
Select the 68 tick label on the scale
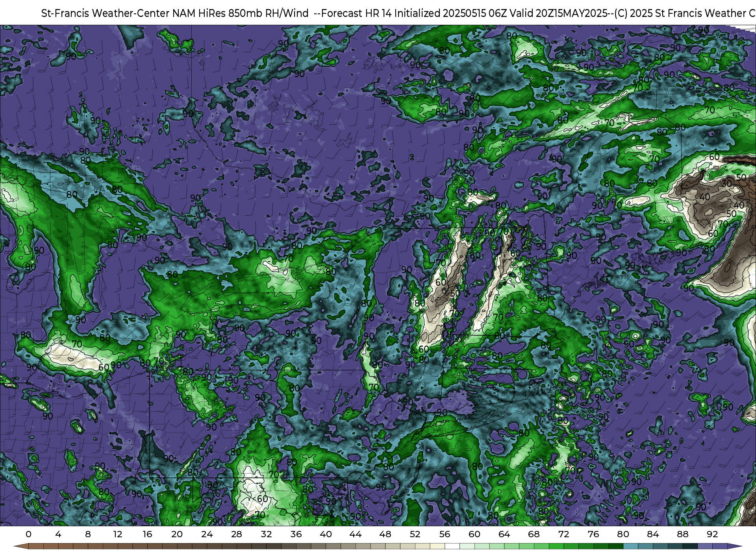click(x=534, y=534)
